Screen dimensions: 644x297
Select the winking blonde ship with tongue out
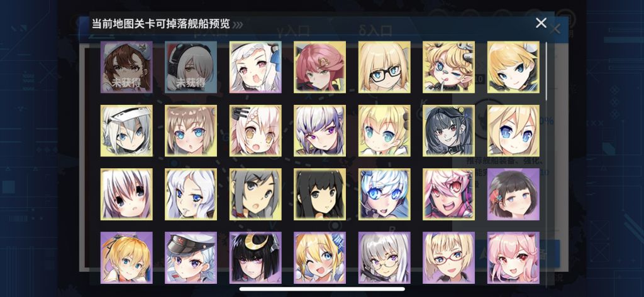[x=448, y=67]
